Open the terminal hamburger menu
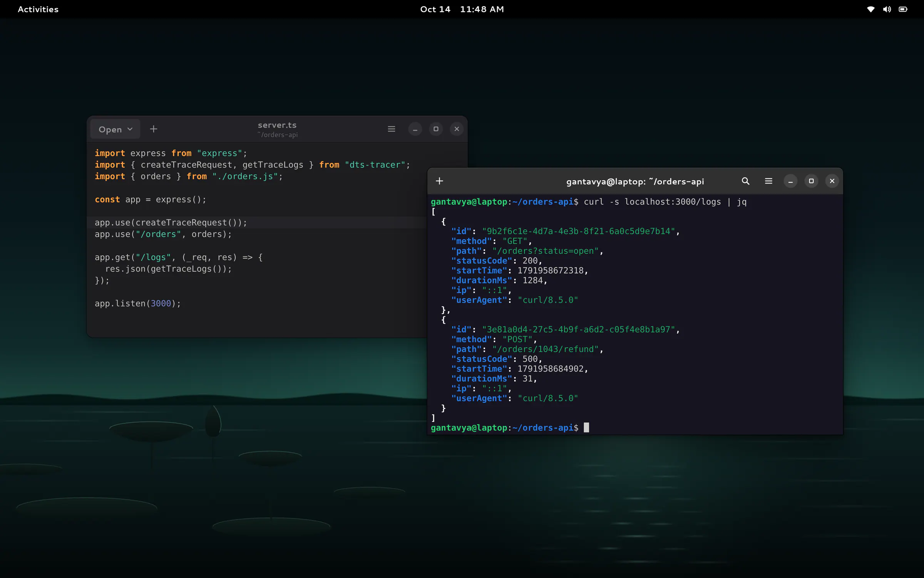The height and width of the screenshot is (578, 924). click(x=768, y=181)
